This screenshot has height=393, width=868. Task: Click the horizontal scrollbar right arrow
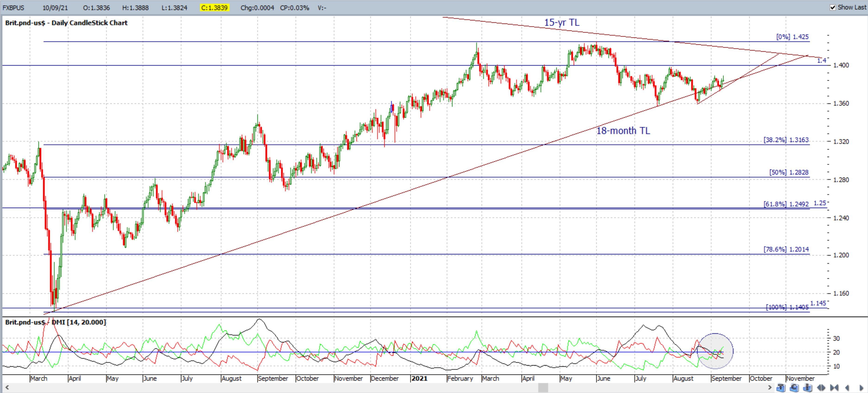pos(770,388)
